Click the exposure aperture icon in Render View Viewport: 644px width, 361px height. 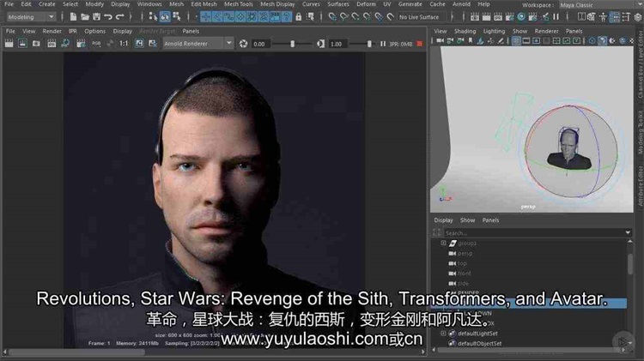click(x=243, y=44)
